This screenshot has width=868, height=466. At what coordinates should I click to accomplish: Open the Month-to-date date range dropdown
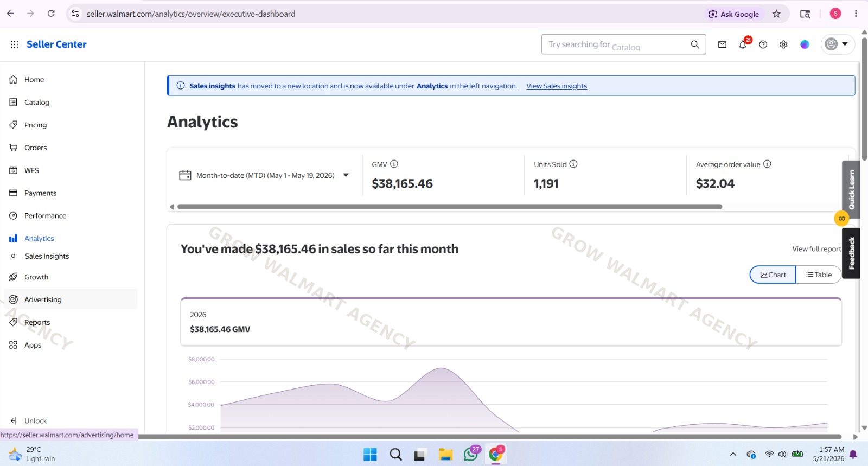click(264, 176)
